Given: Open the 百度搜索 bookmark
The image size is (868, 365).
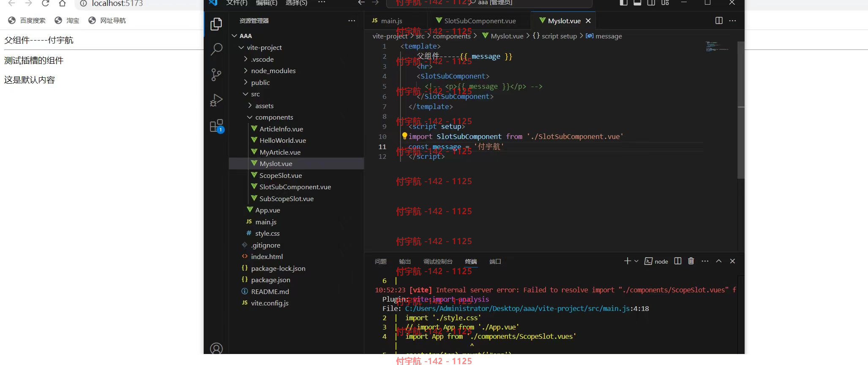Looking at the screenshot, I should [x=27, y=20].
